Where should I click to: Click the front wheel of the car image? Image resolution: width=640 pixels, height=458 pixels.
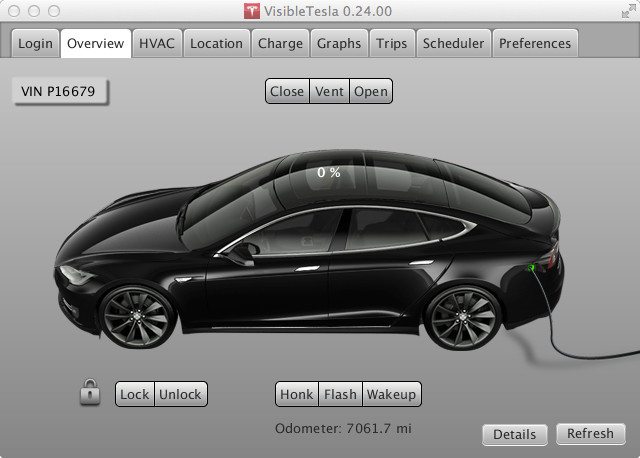coord(137,317)
